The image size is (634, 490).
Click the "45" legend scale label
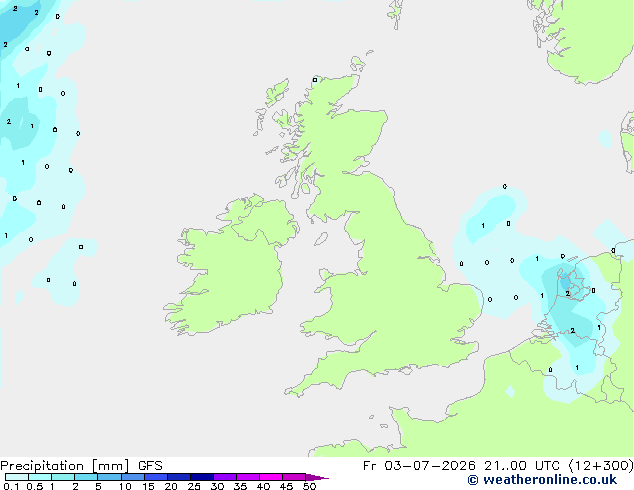[x=286, y=486]
